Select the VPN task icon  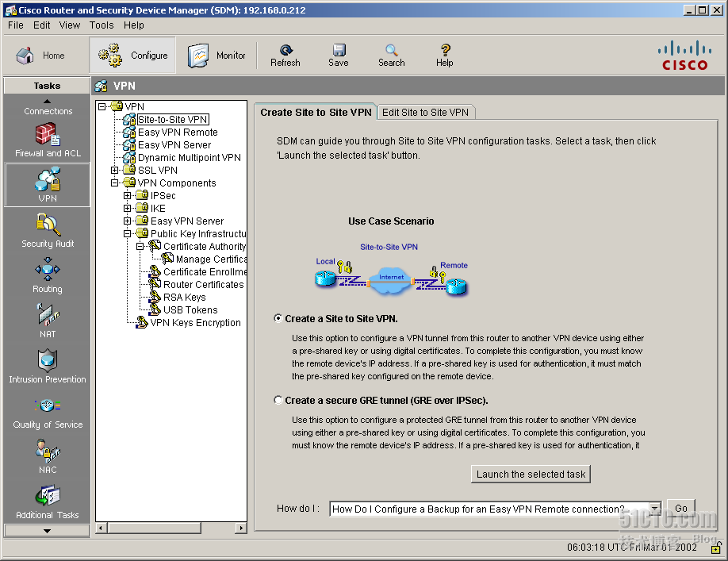coord(48,185)
